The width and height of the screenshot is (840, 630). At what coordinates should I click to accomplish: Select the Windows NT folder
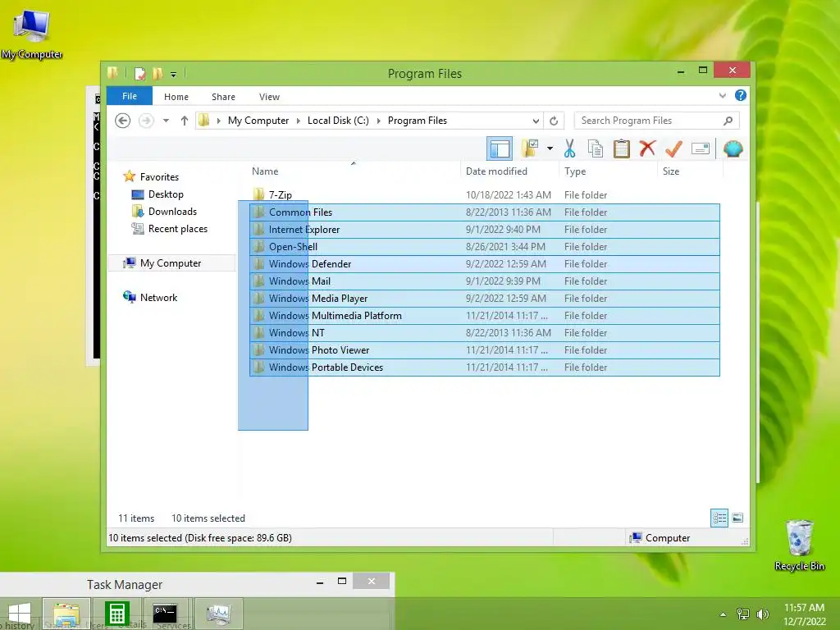coord(485,333)
